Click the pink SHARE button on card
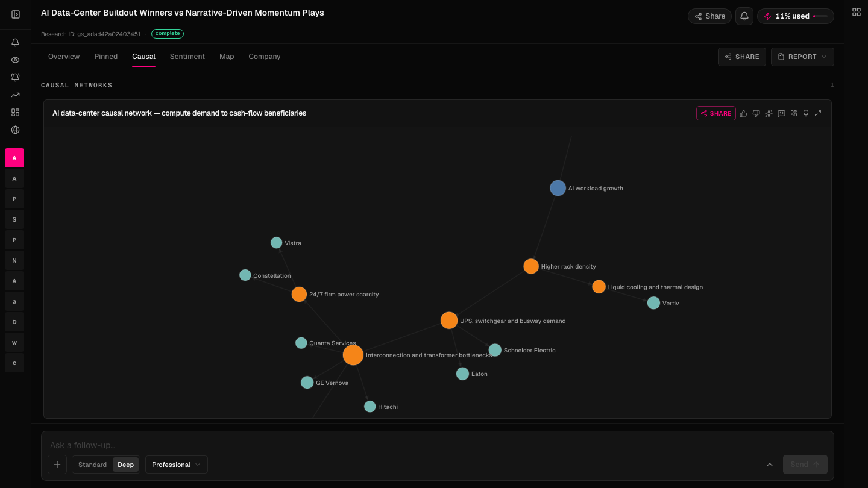Viewport: 868px width, 488px height. pyautogui.click(x=716, y=113)
